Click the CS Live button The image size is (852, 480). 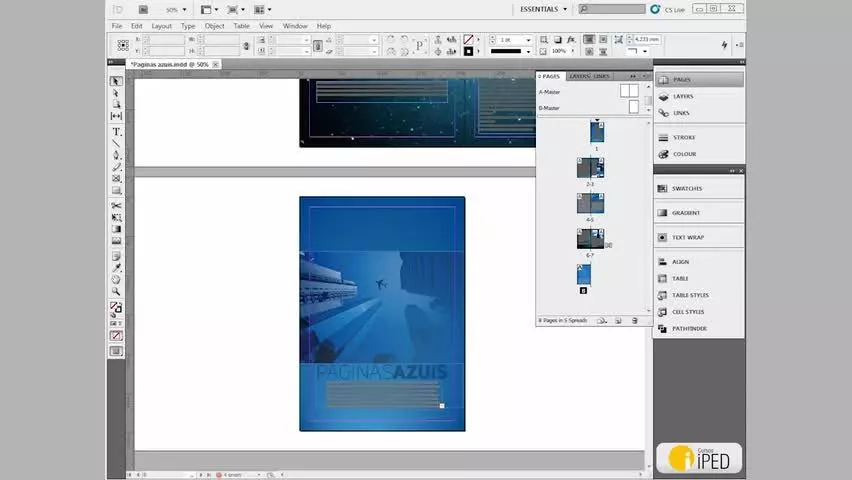click(x=668, y=9)
